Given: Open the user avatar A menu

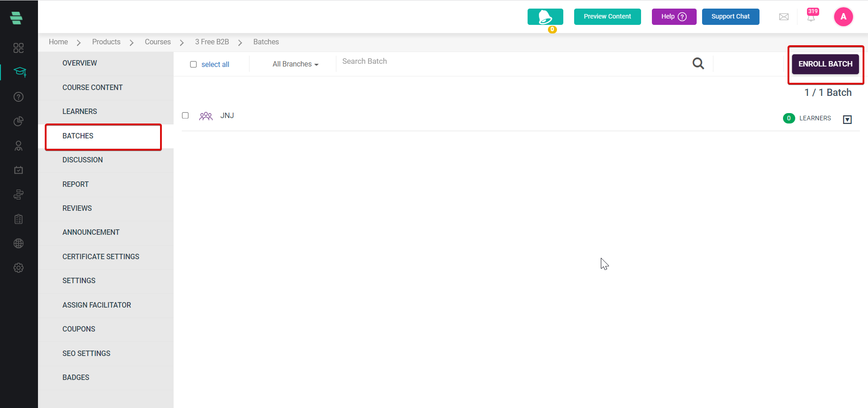Looking at the screenshot, I should point(843,17).
